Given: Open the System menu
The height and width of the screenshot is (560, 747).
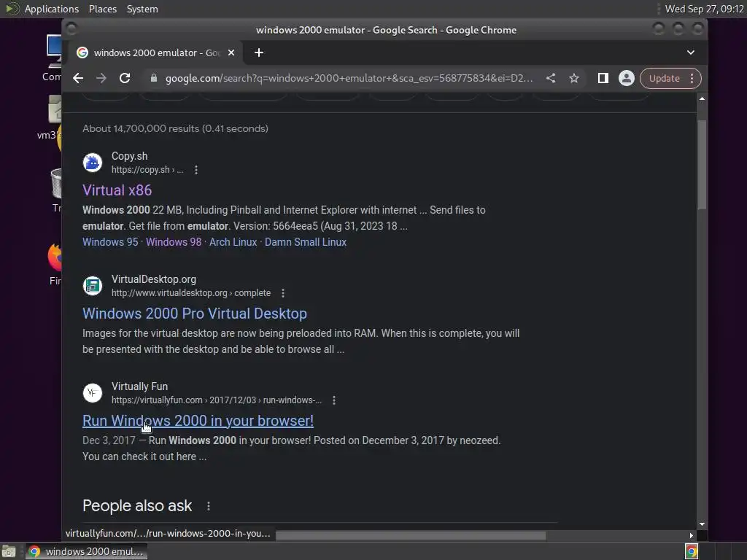Looking at the screenshot, I should pos(142,9).
